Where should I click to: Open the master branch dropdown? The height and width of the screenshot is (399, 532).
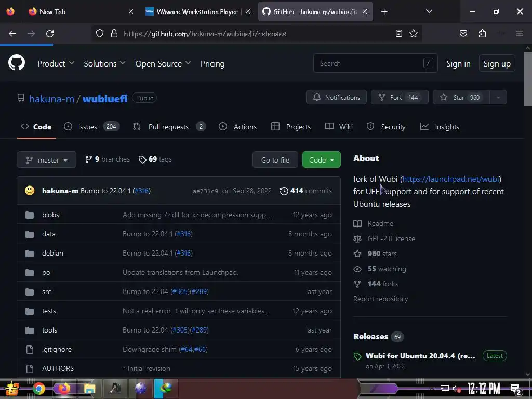46,160
